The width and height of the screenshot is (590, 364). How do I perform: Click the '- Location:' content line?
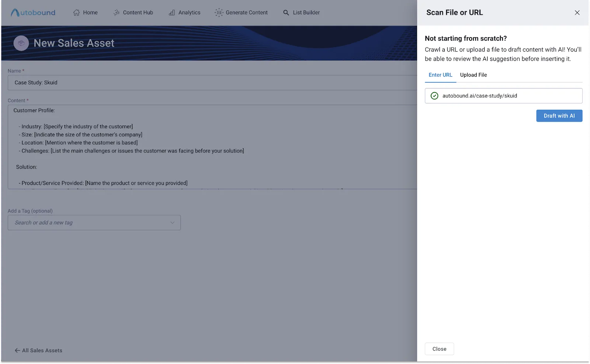(78, 143)
